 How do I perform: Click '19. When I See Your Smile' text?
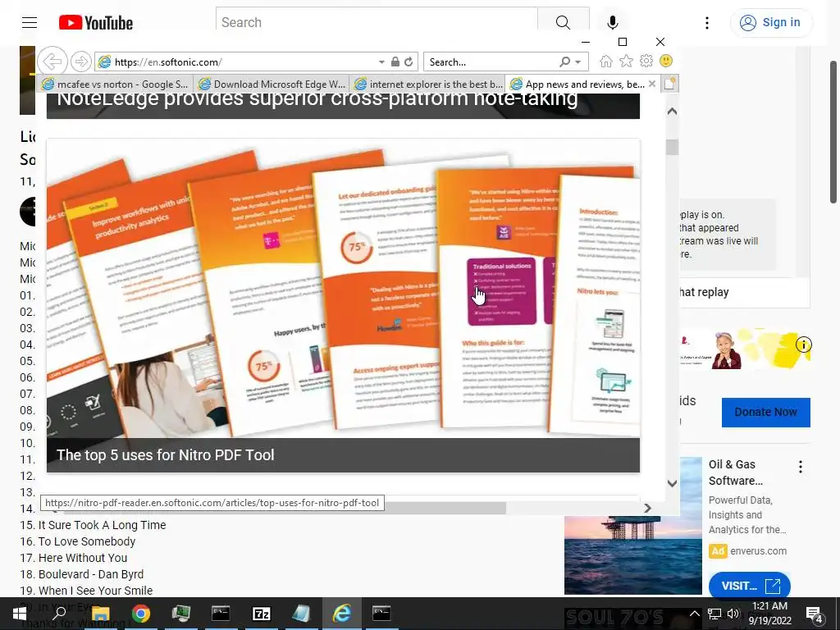tap(86, 591)
